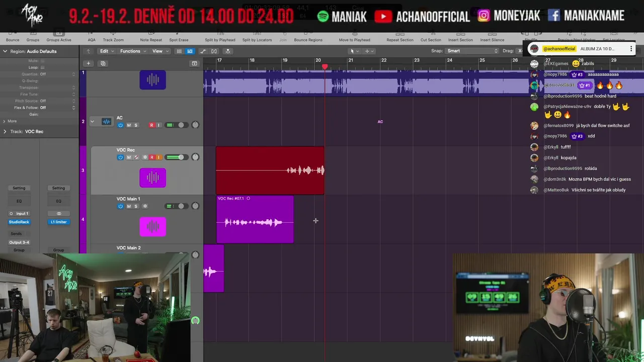Open the Flex & Follow dropdown
Viewport: 644px width, 362px height.
click(x=57, y=108)
